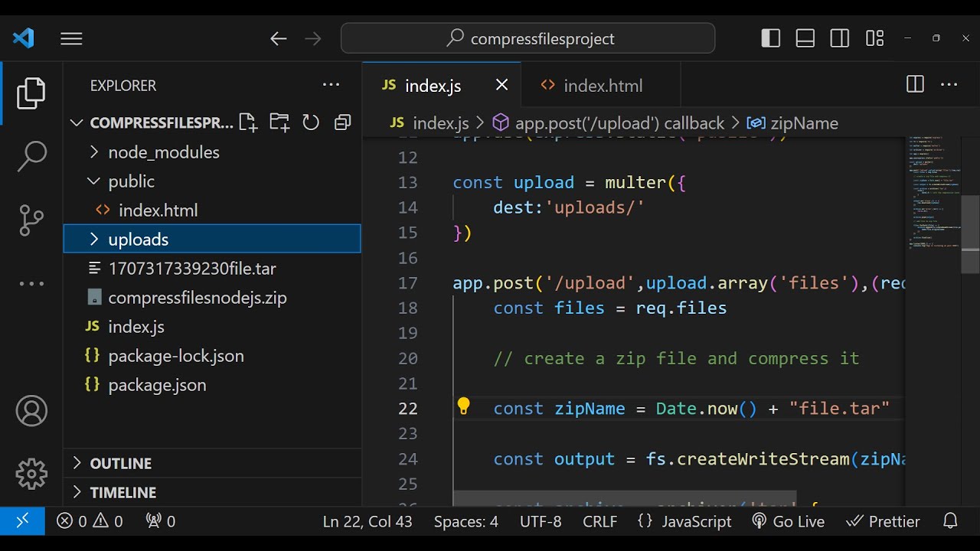Collapse all folders in Explorer
This screenshot has height=551, width=980.
[342, 122]
